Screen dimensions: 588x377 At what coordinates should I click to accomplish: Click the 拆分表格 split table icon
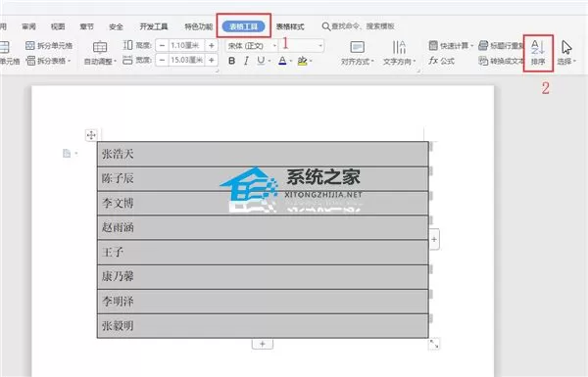click(30, 61)
